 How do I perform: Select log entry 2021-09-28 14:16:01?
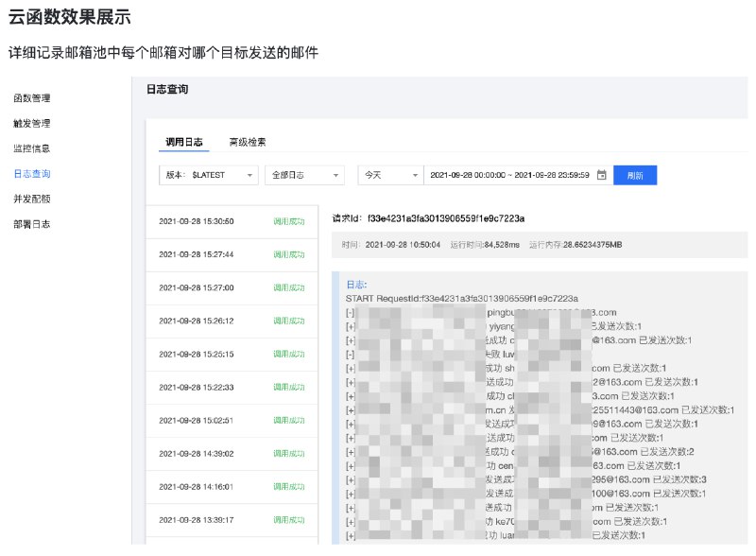[x=232, y=487]
